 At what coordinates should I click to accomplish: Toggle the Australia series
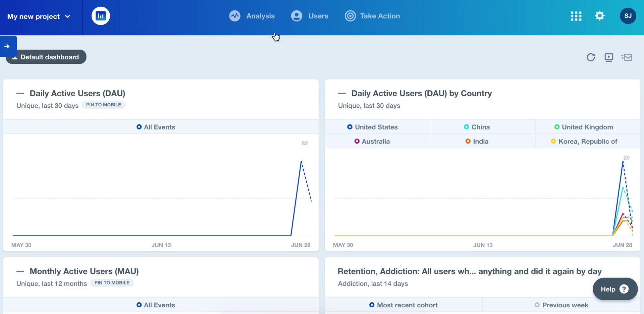[x=372, y=142]
